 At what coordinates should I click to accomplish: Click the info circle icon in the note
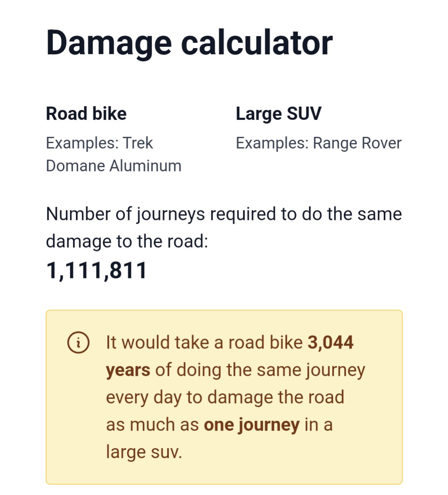pyautogui.click(x=78, y=343)
